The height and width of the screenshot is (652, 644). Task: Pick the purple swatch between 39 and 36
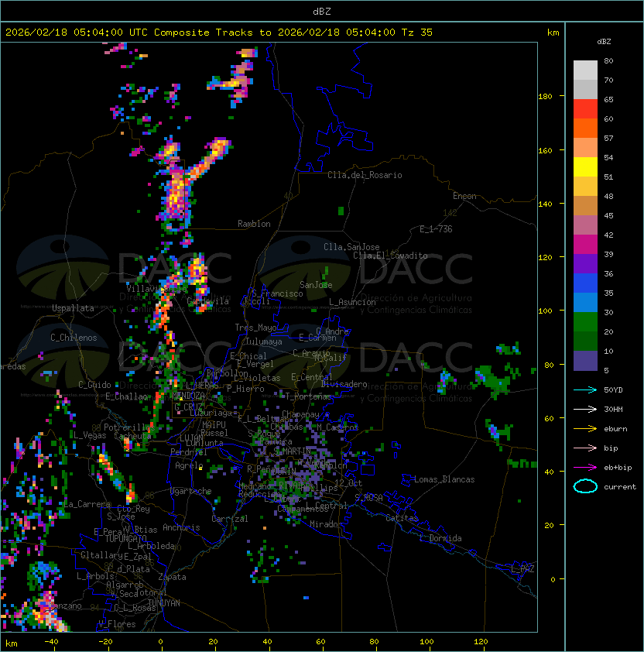585,263
